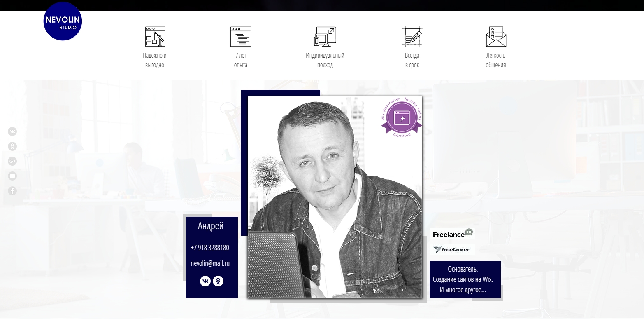
Task: Open VK from the left social sidebar
Action: tap(12, 131)
